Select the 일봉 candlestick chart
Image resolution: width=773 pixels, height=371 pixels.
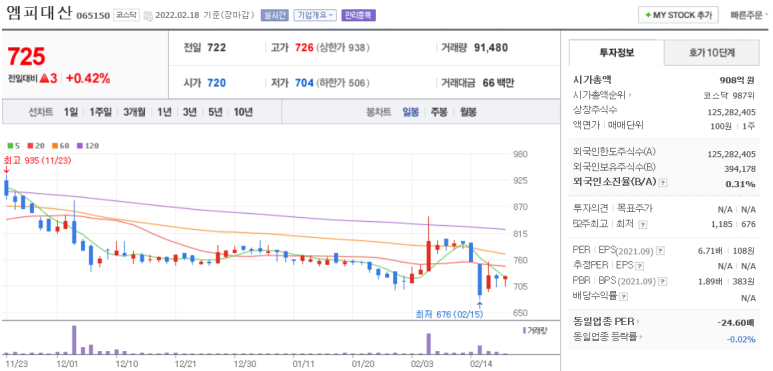(411, 112)
